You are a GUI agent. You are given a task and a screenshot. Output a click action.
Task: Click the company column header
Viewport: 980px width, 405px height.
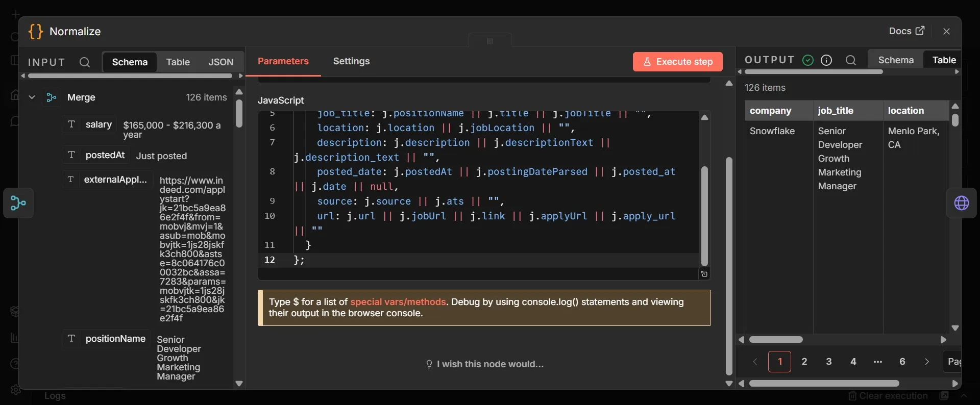click(x=779, y=111)
